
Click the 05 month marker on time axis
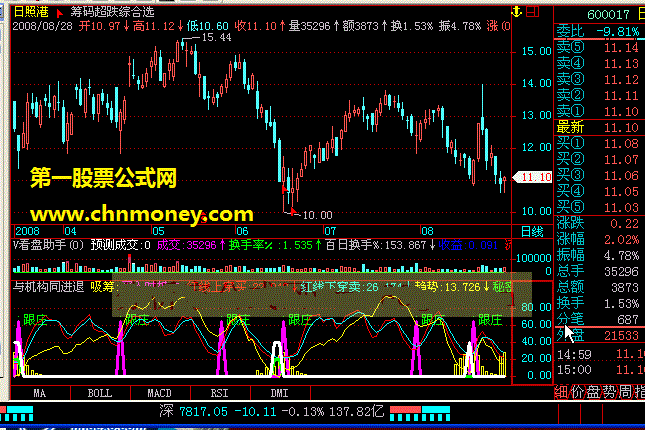pyautogui.click(x=158, y=231)
